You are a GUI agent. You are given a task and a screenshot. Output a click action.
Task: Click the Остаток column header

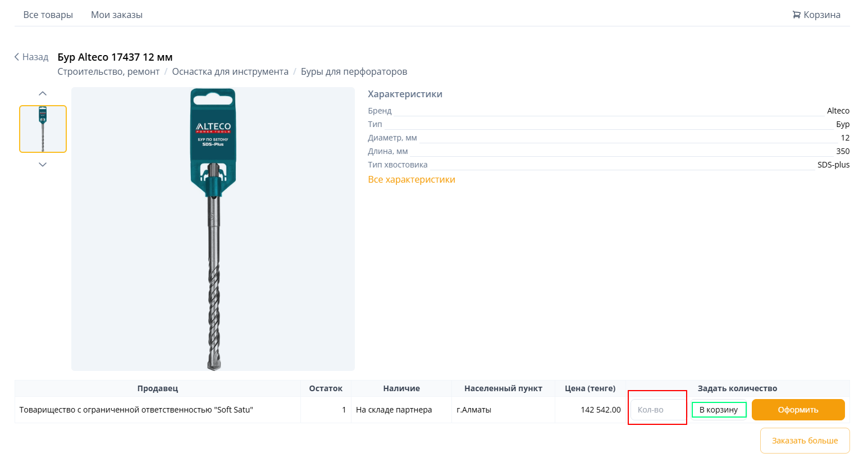click(x=326, y=388)
